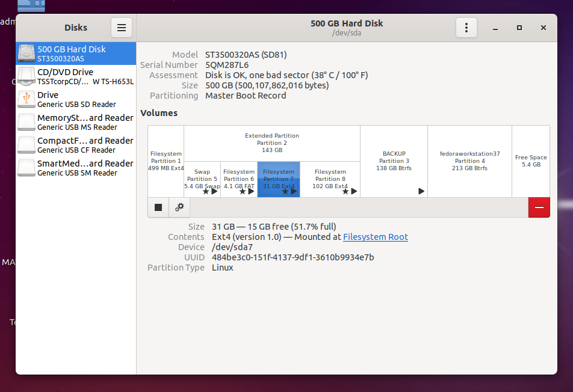
Task: Select Filesystem Partition 1 volume block
Action: click(166, 161)
